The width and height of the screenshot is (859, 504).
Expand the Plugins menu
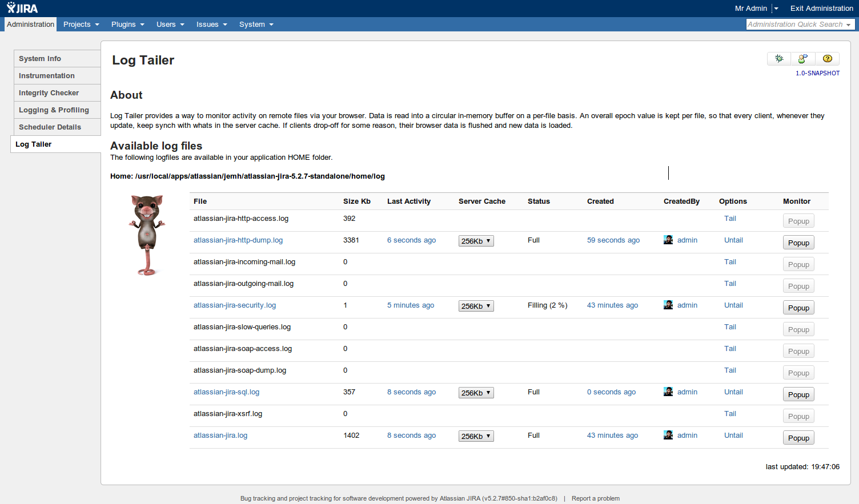pos(127,24)
